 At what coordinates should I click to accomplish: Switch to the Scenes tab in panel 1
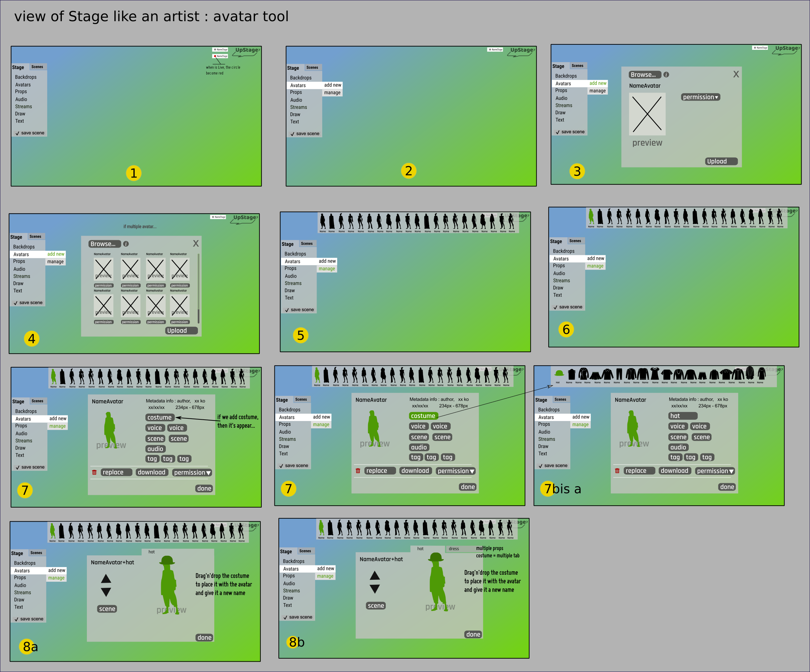37,67
